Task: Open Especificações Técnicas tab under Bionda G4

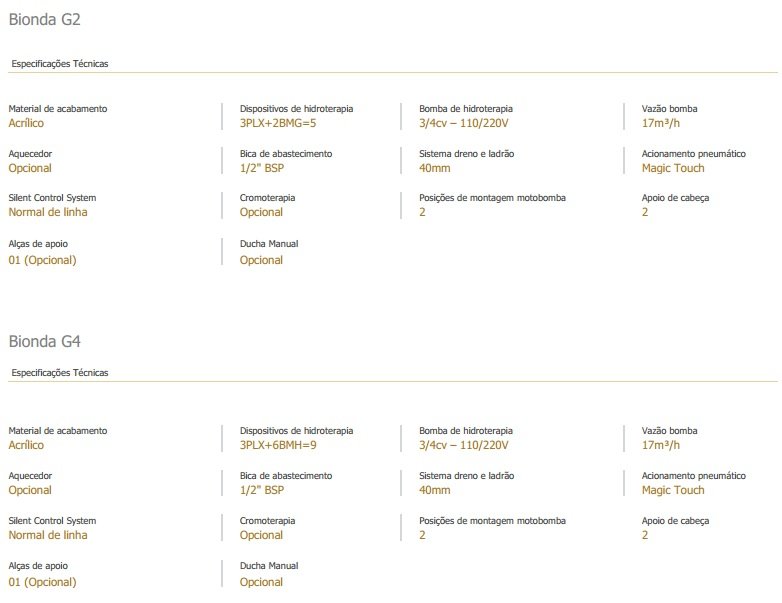Action: click(x=59, y=373)
